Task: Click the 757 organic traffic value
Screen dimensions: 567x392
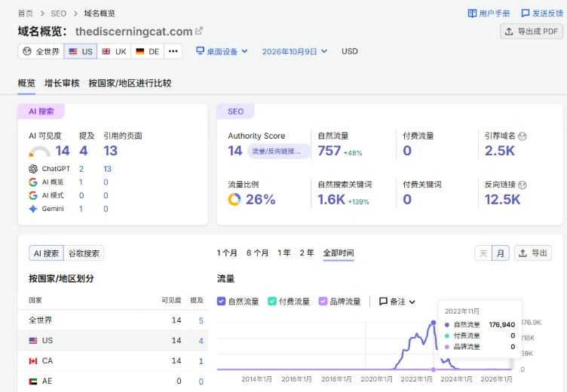Action: 329,151
